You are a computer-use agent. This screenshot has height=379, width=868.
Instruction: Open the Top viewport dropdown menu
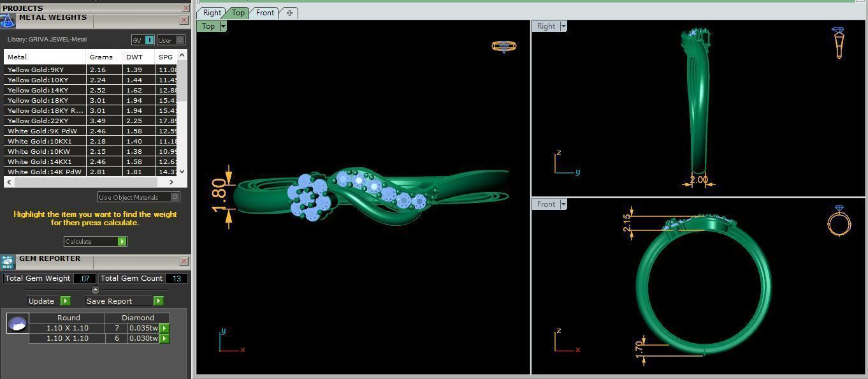222,26
